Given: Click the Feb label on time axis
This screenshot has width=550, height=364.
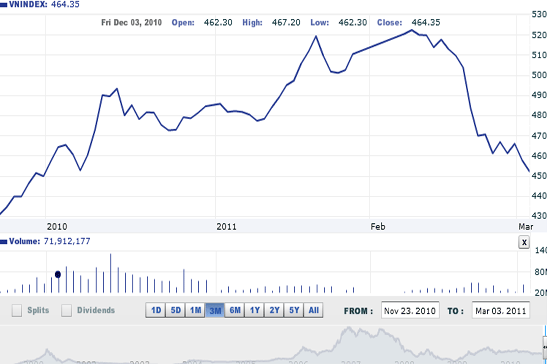Looking at the screenshot, I should pyautogui.click(x=378, y=227).
